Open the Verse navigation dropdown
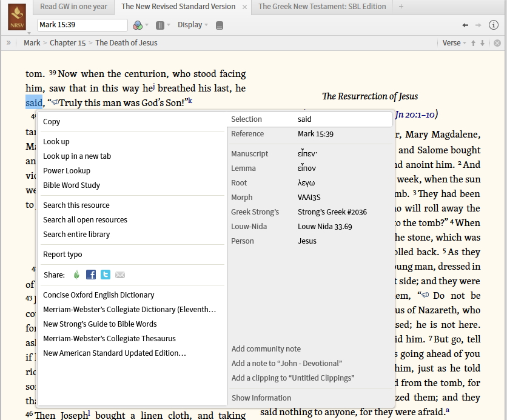This screenshot has height=420, width=507. (454, 43)
